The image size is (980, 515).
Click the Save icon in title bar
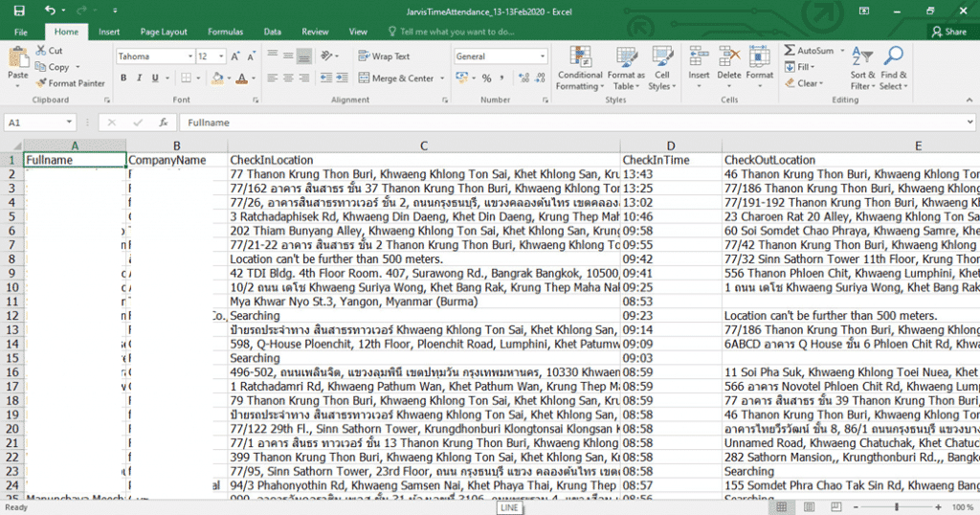pos(19,11)
